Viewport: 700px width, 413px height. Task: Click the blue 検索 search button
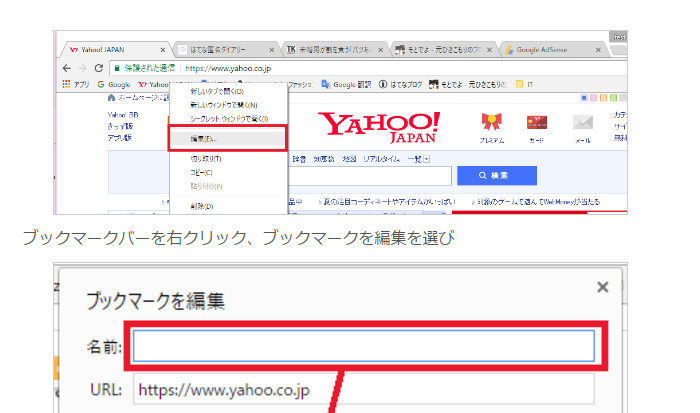pyautogui.click(x=497, y=175)
